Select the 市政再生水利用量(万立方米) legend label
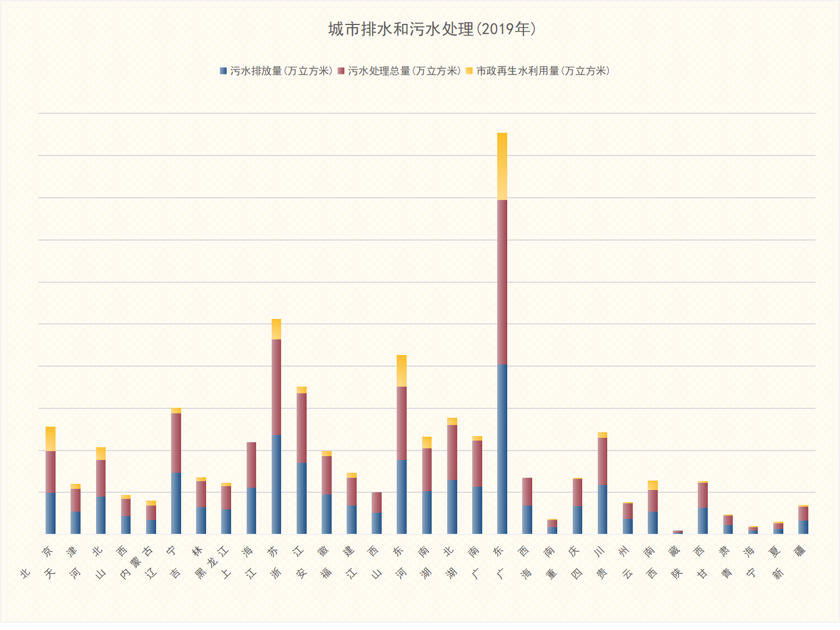This screenshot has height=630, width=840. point(543,71)
